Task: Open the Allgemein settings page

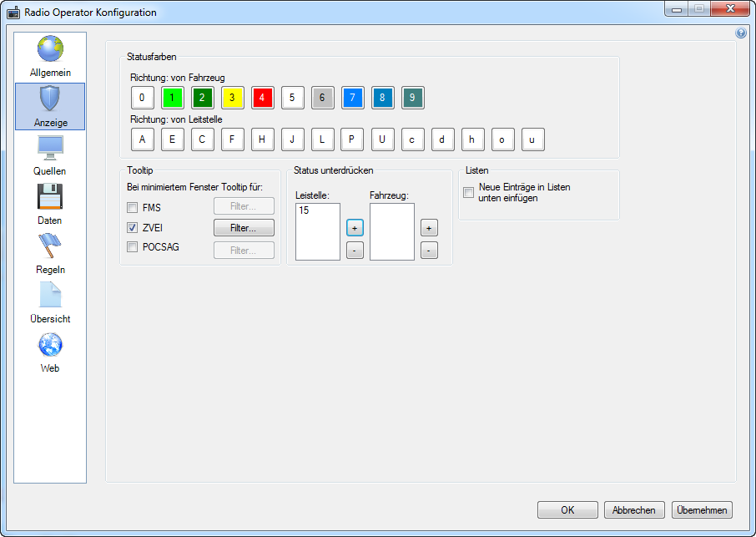Action: [50, 57]
